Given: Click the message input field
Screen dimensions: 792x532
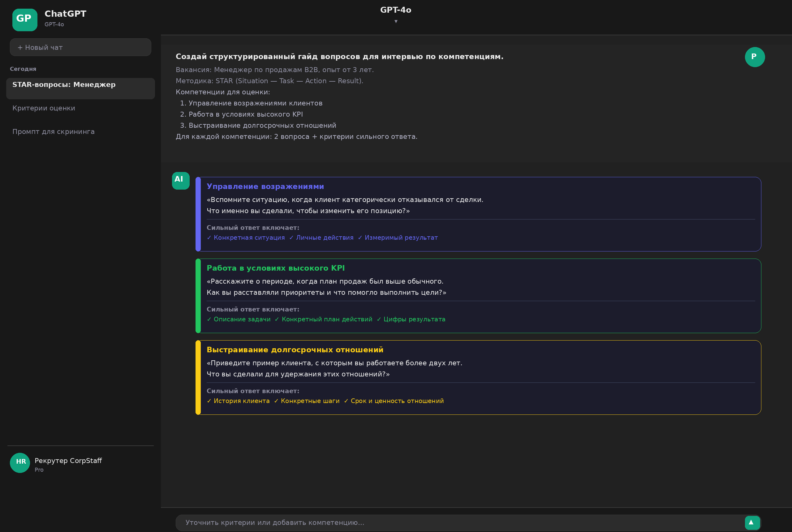Looking at the screenshot, I should point(459,522).
